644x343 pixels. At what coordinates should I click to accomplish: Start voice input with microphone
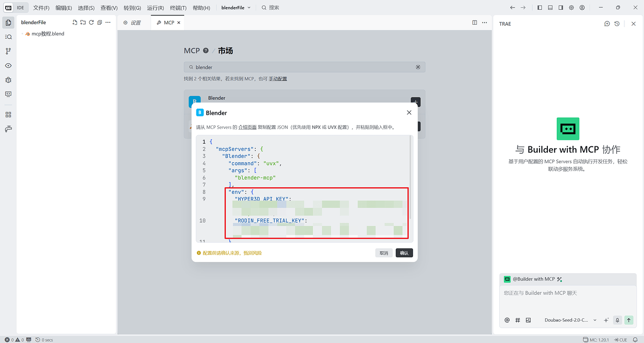(x=617, y=320)
